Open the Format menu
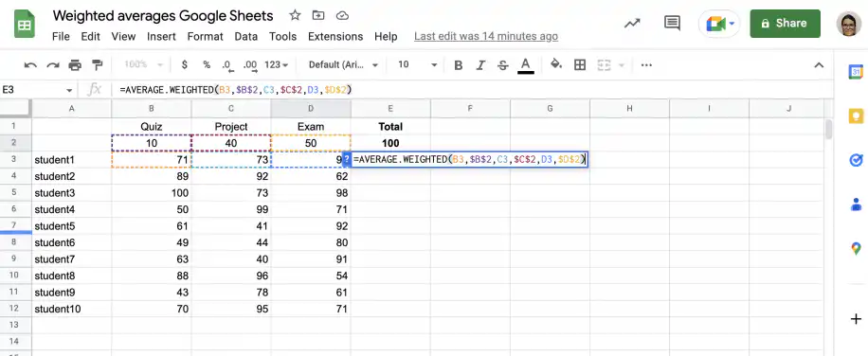868x356 pixels. (205, 37)
